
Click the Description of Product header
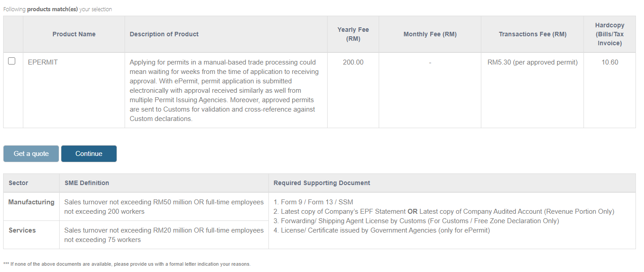[x=164, y=34]
